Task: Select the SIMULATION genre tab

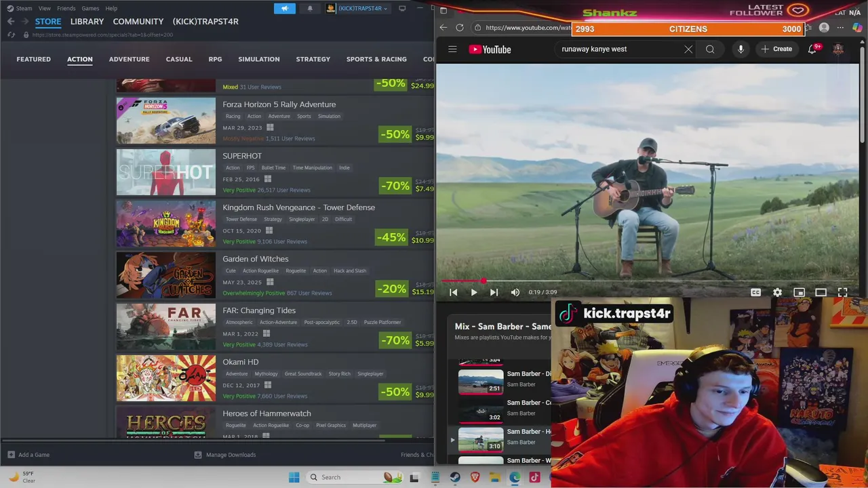Action: click(258, 59)
